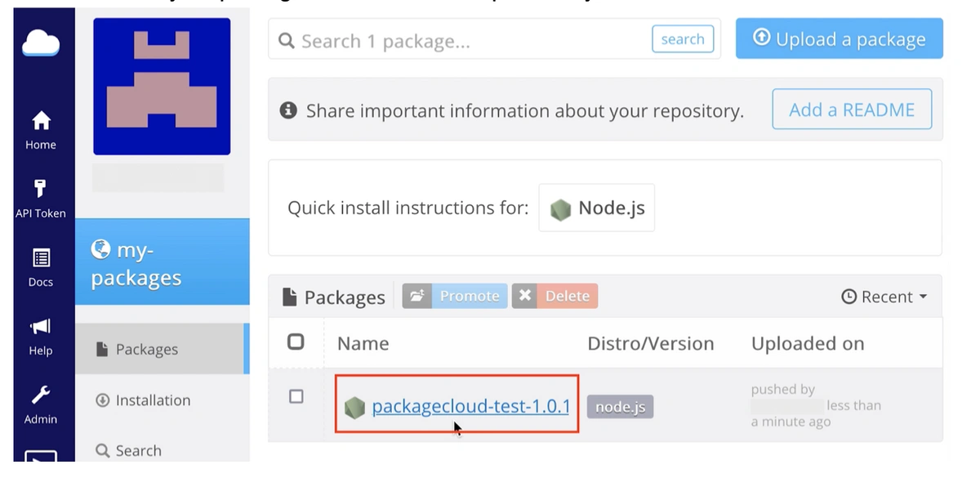Select the my-packages repository header

tap(162, 263)
